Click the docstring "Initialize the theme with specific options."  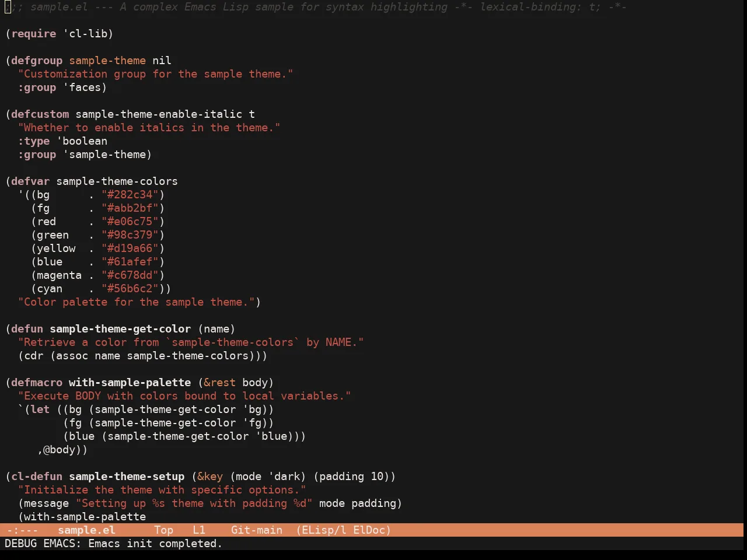click(162, 490)
